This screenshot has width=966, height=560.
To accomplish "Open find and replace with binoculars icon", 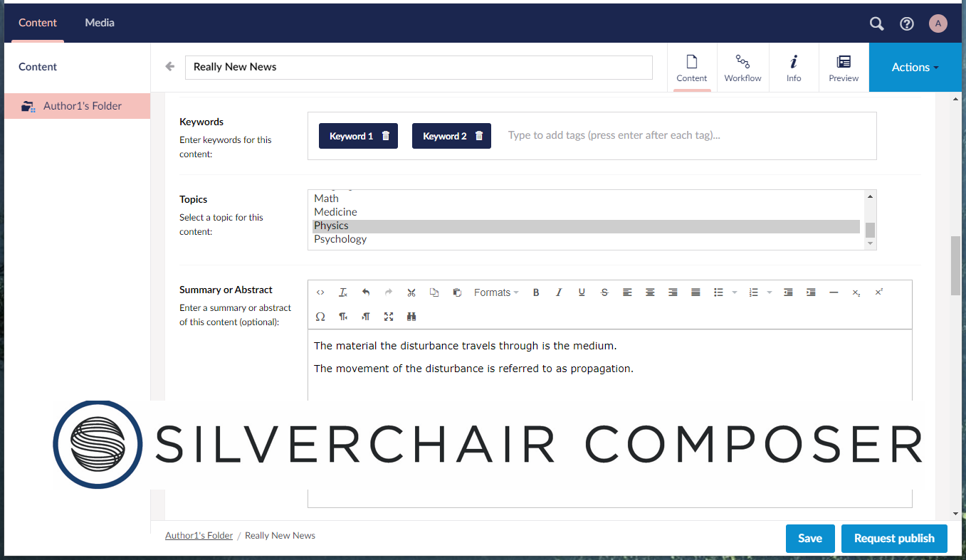I will tap(411, 317).
